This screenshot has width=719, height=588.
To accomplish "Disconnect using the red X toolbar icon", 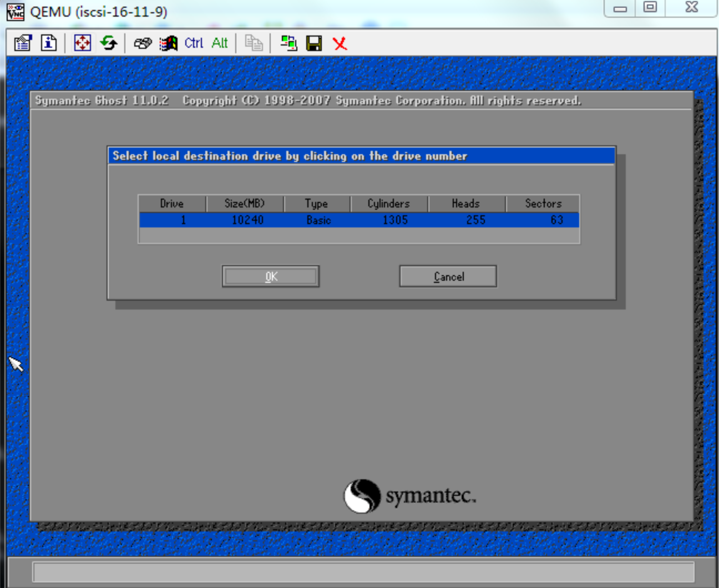I will coord(340,43).
